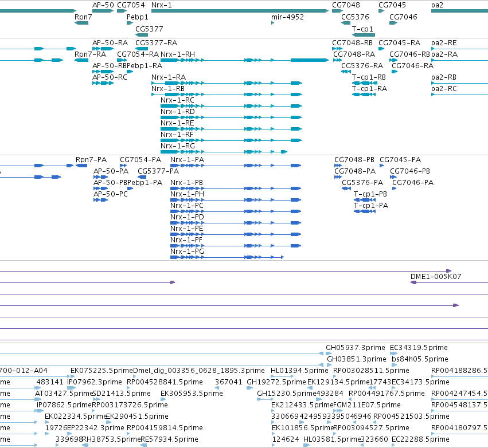The height and width of the screenshot is (448, 488).
Task: Click EST RP004159814.5prime
Action: [x=165, y=428]
